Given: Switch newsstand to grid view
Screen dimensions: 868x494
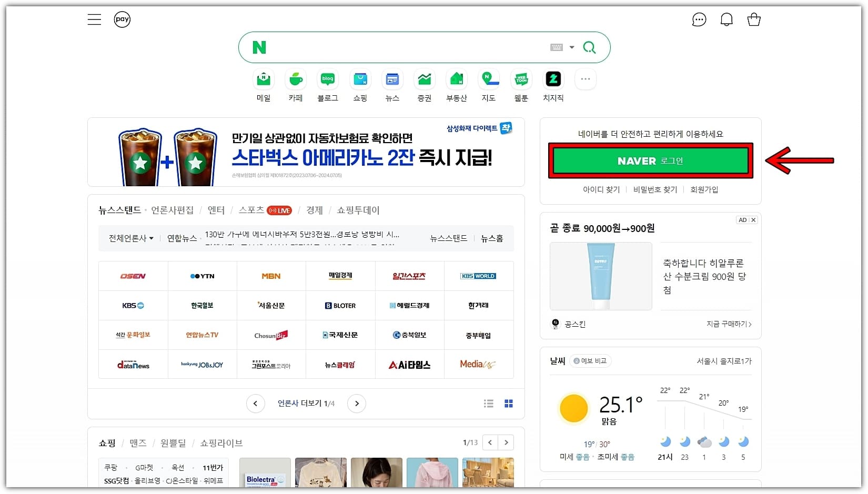Looking at the screenshot, I should point(508,403).
